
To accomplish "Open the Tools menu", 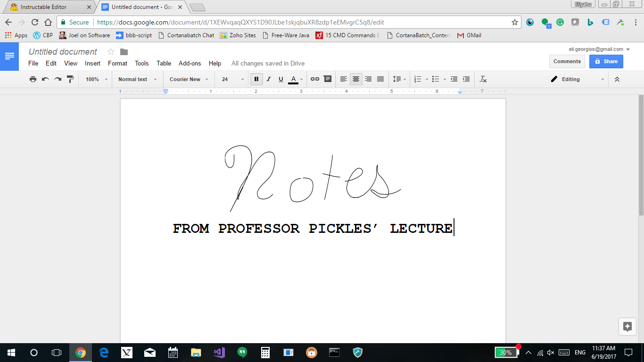I will coord(141,63).
